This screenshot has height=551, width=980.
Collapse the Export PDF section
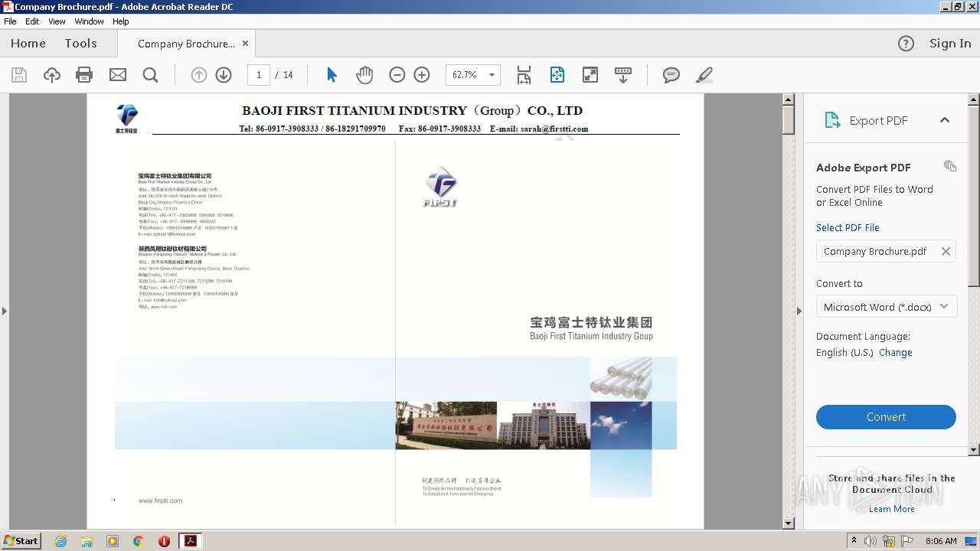click(945, 120)
